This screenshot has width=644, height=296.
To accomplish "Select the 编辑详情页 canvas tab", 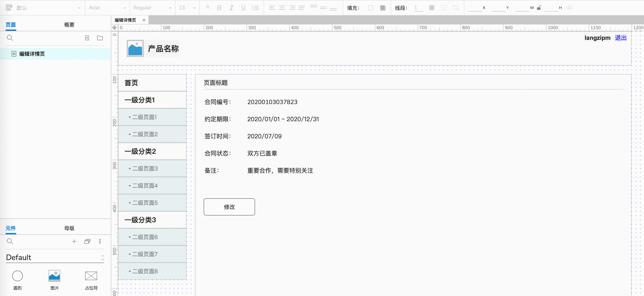I will [x=125, y=20].
